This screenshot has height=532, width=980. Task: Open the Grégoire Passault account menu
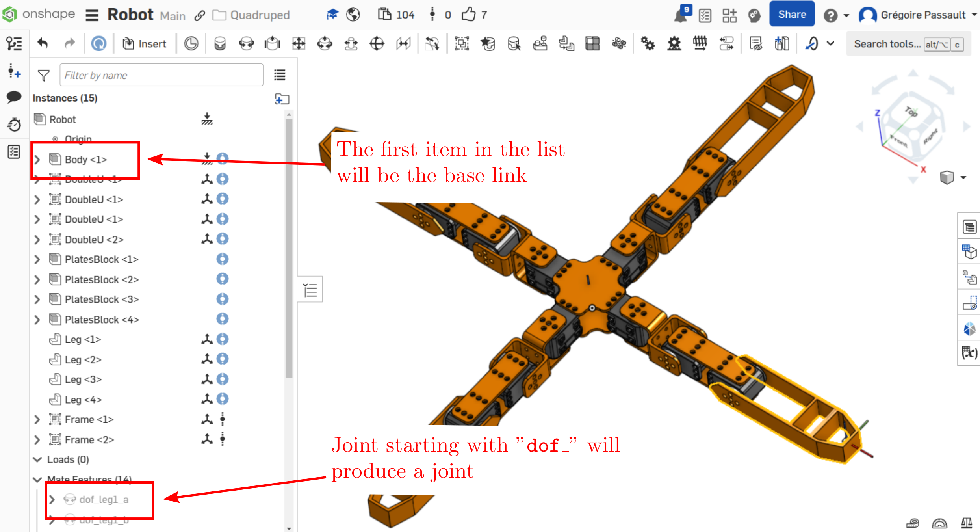pos(918,15)
